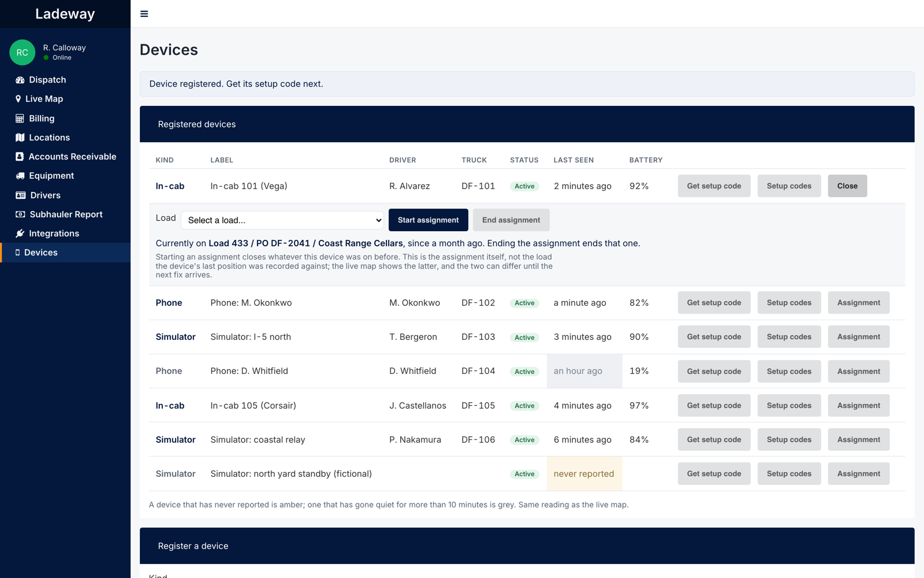924x578 pixels.
Task: Click End assignment button
Action: click(511, 220)
